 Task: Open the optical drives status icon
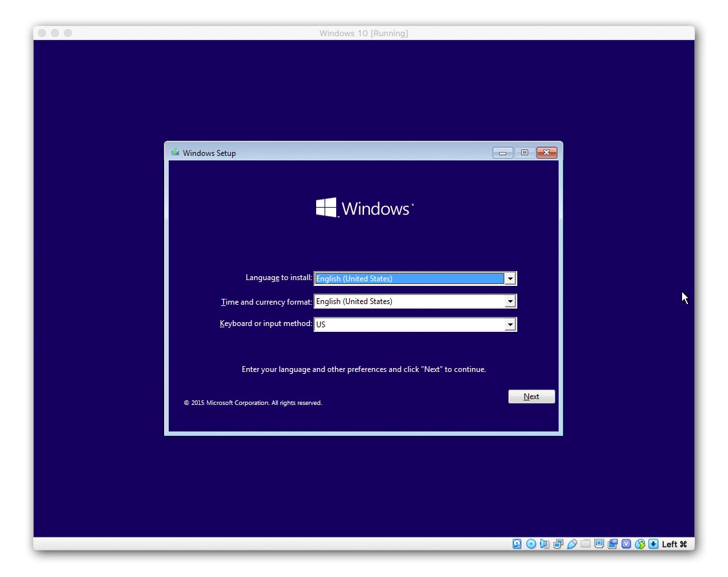(530, 544)
